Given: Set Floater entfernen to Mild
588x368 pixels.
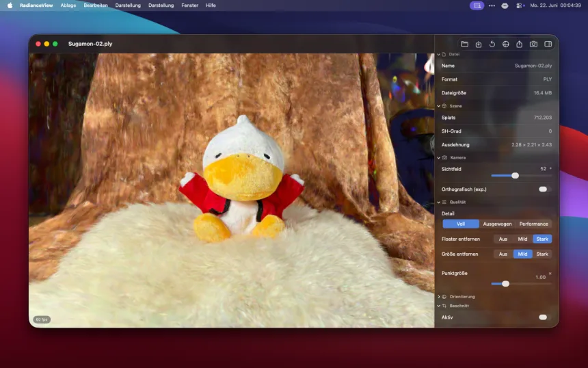Looking at the screenshot, I should (522, 239).
